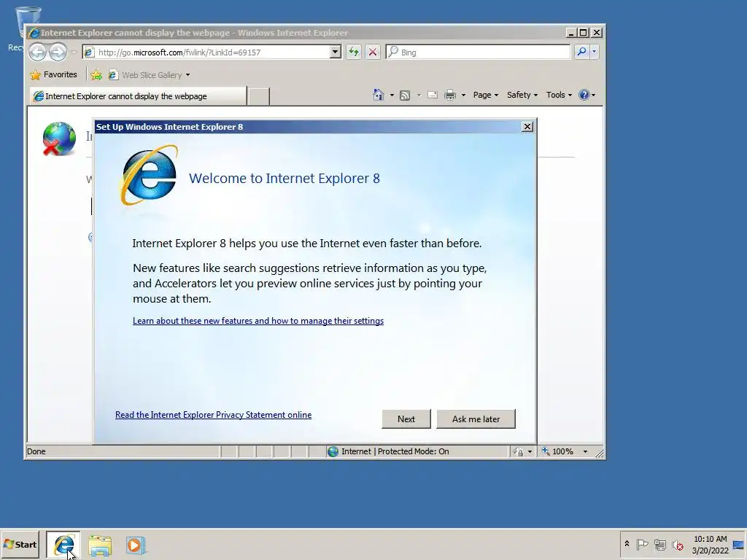This screenshot has height=560, width=747.
Task: Click the status bar zoom level 100% button
Action: tap(557, 451)
